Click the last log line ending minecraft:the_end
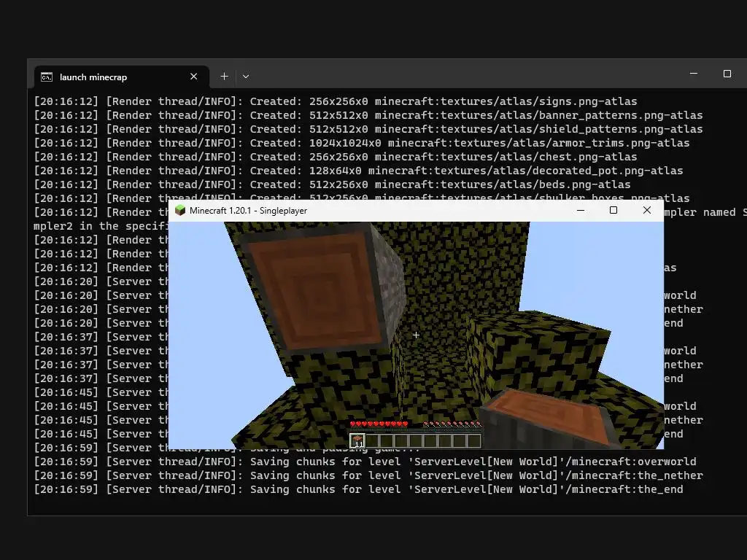 coord(358,489)
